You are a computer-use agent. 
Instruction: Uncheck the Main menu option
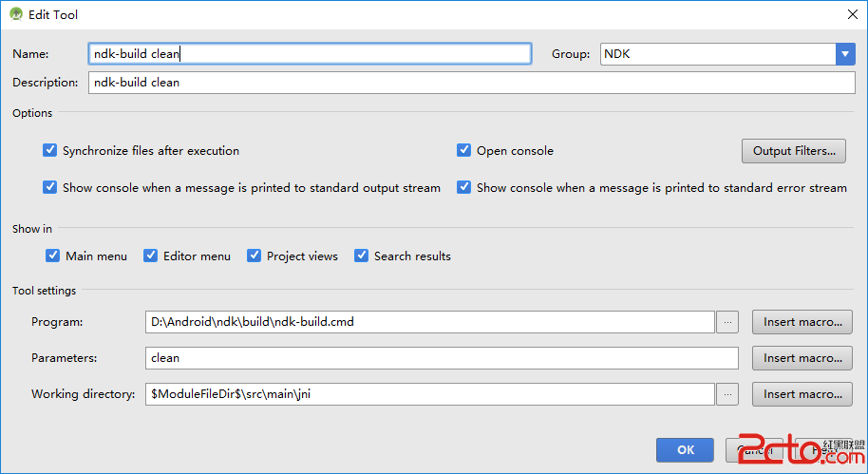53,256
